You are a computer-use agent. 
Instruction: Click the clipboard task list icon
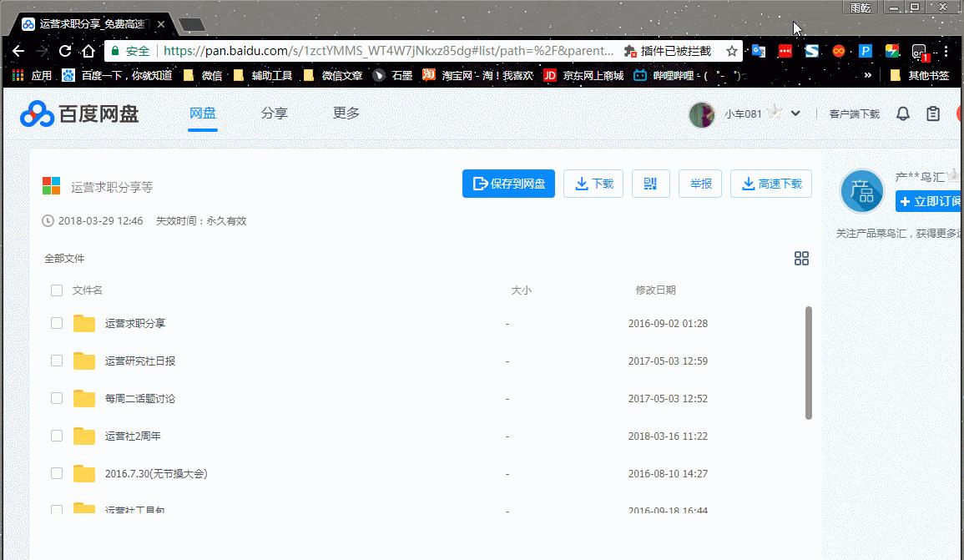tap(933, 114)
